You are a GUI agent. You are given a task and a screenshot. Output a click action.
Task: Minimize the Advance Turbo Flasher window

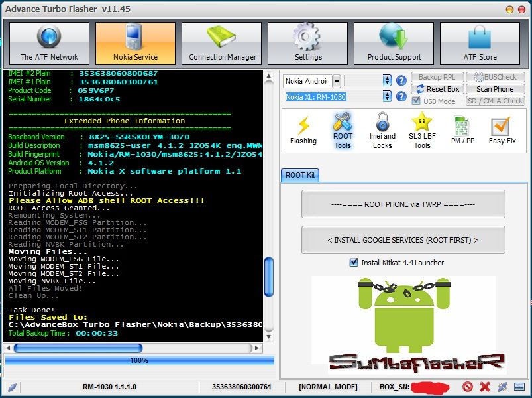click(x=509, y=9)
